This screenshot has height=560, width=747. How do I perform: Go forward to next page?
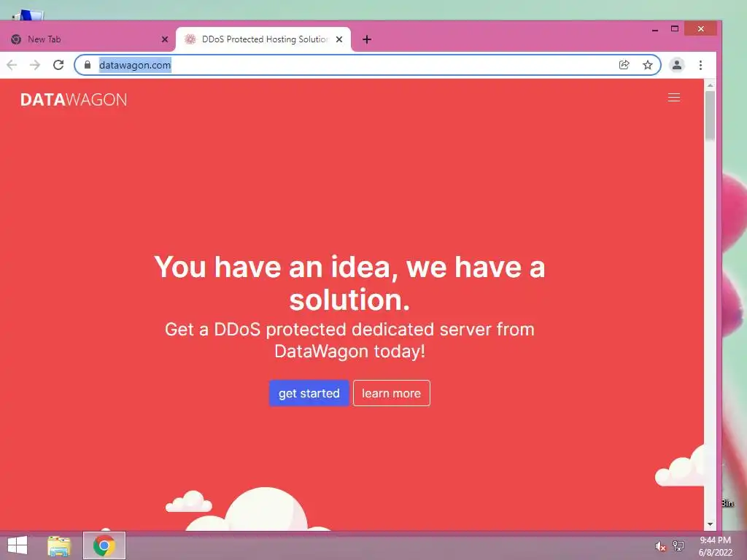point(35,65)
